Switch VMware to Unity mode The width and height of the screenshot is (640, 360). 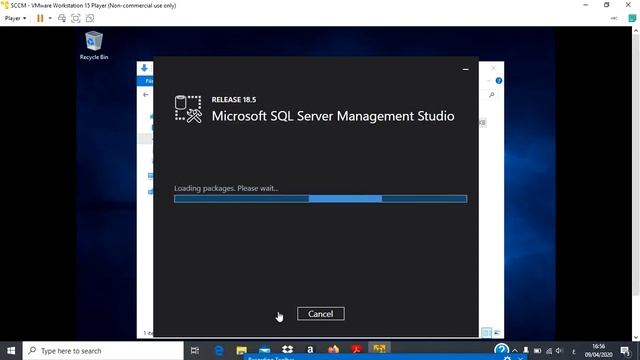(x=90, y=18)
